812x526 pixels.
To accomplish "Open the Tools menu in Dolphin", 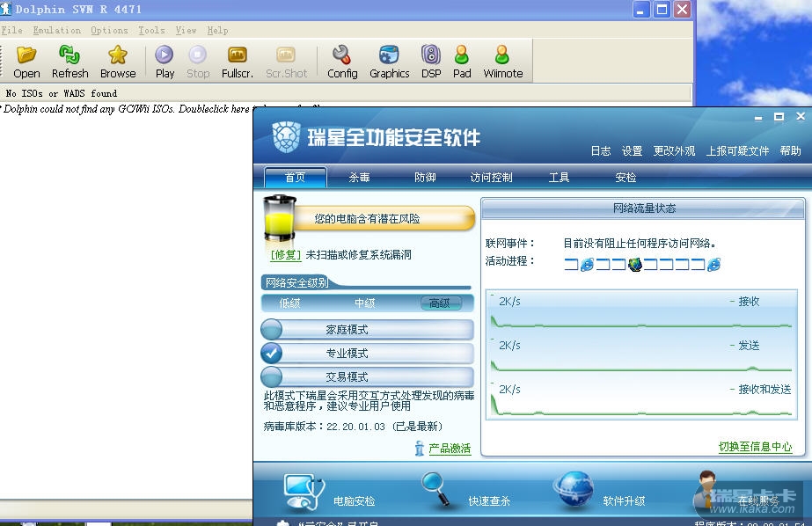I will click(151, 30).
